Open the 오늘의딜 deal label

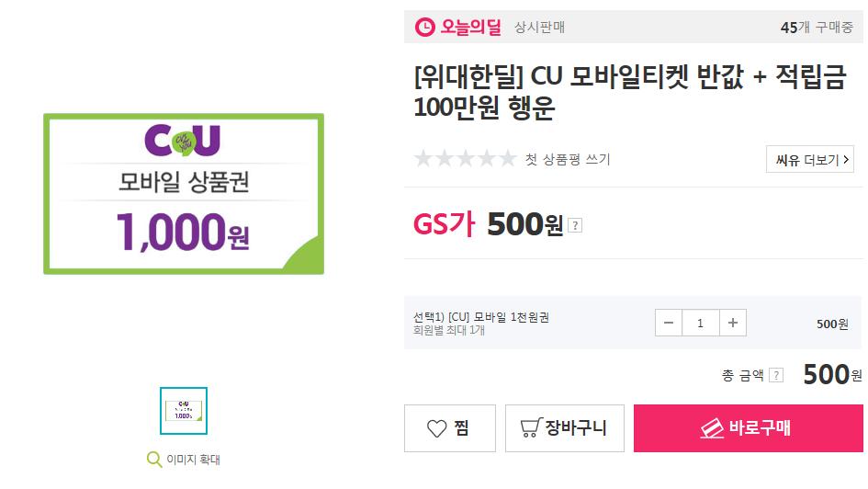click(x=470, y=28)
